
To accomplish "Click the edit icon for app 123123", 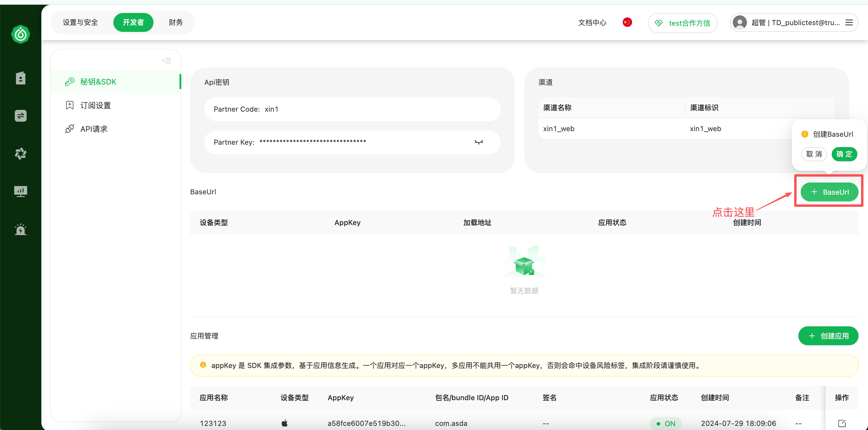I will [842, 423].
